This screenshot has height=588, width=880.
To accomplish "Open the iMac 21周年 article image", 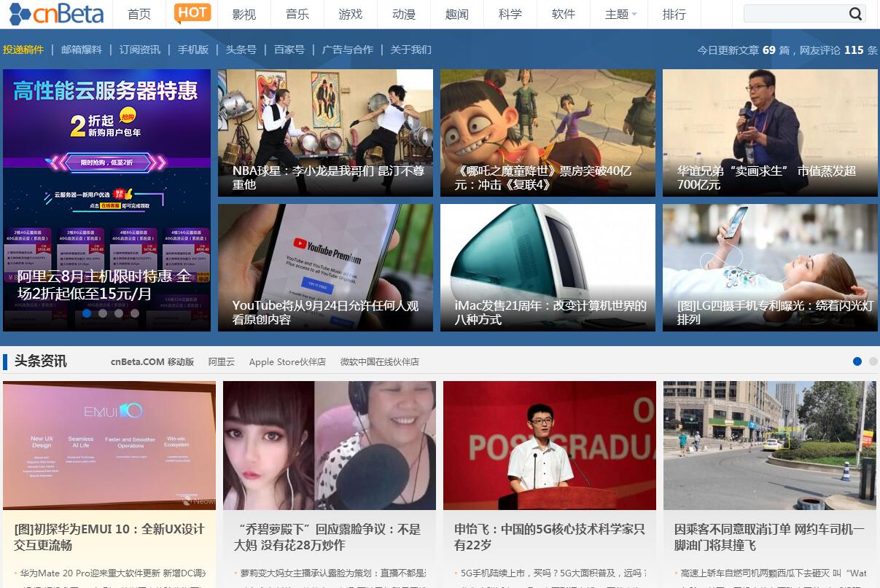I will pyautogui.click(x=548, y=267).
